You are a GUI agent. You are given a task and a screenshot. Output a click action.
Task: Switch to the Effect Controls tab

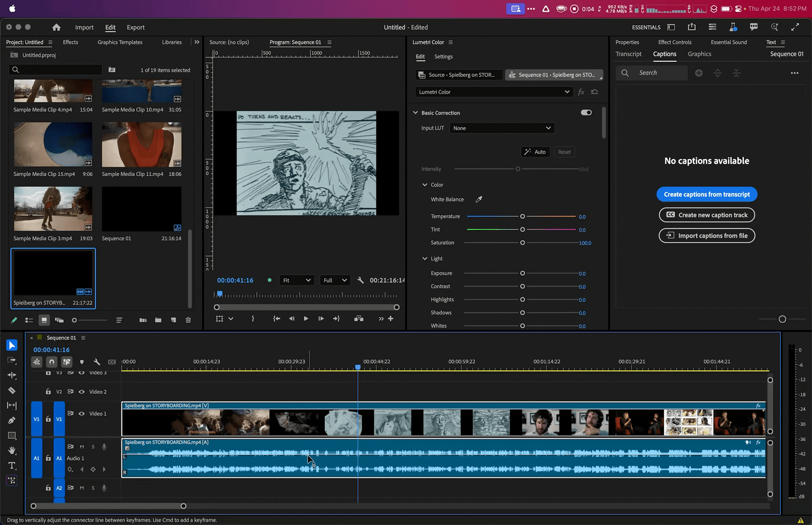(674, 42)
